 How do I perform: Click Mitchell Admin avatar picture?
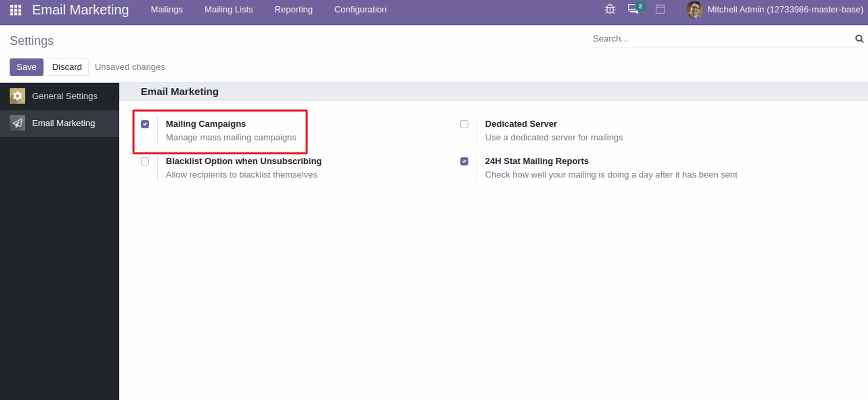click(x=695, y=10)
